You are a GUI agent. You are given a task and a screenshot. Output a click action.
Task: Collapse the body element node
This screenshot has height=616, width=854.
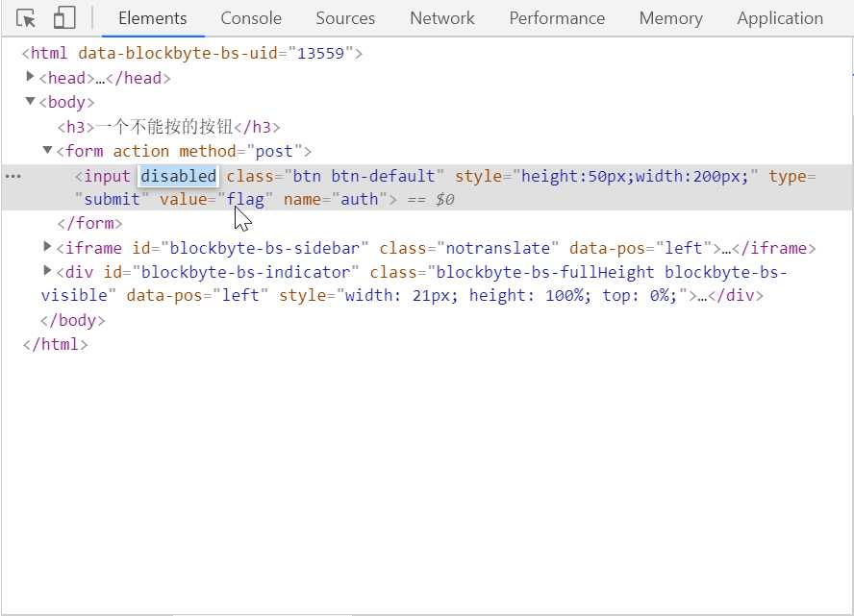point(30,101)
